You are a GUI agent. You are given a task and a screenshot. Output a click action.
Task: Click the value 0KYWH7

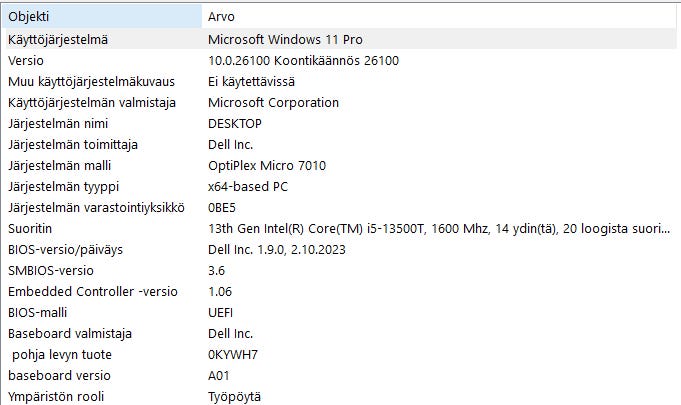click(x=233, y=355)
